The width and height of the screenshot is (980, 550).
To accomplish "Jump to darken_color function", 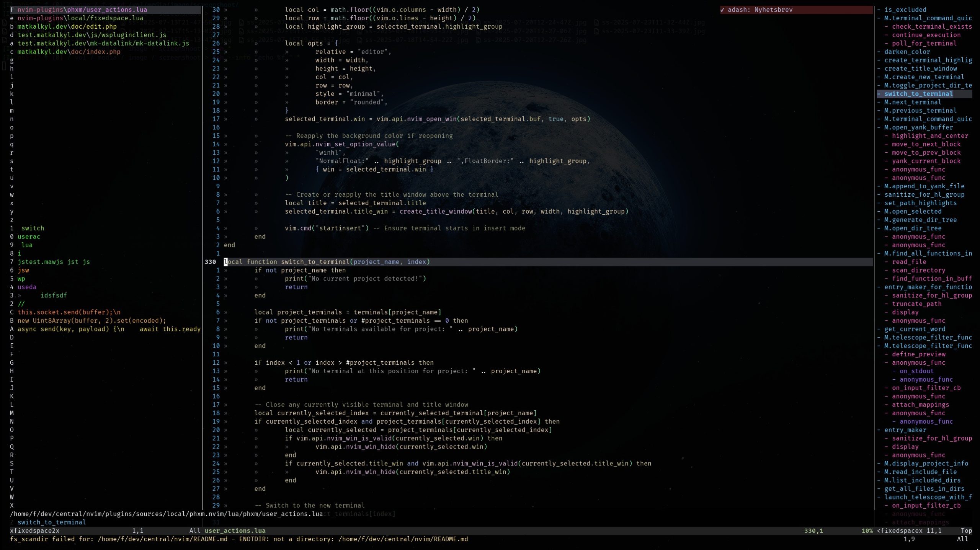I will pyautogui.click(x=907, y=52).
